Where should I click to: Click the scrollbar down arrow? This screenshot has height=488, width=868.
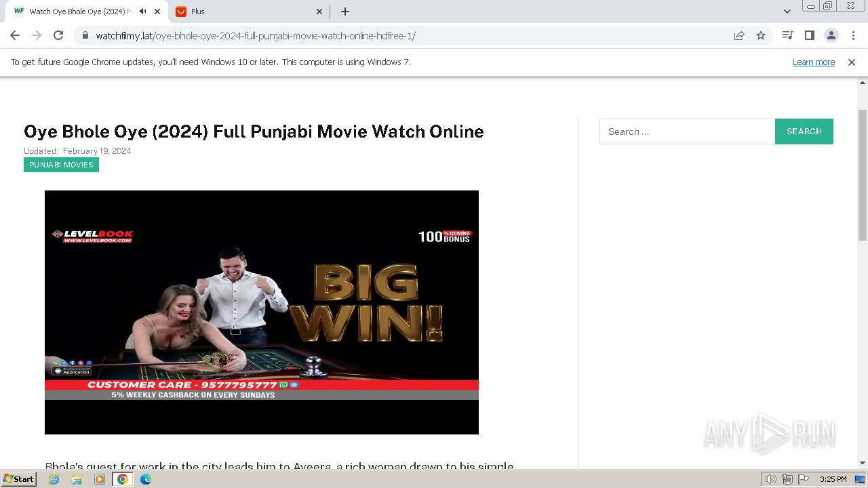point(863,463)
